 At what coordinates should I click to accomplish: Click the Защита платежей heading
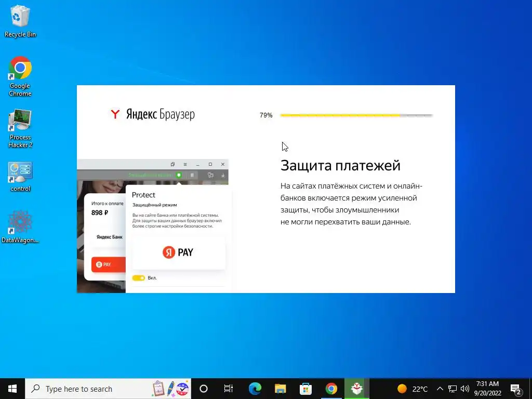coord(340,166)
